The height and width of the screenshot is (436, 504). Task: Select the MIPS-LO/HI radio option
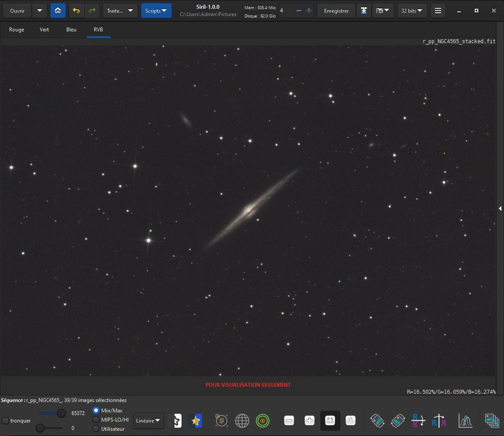tap(96, 419)
